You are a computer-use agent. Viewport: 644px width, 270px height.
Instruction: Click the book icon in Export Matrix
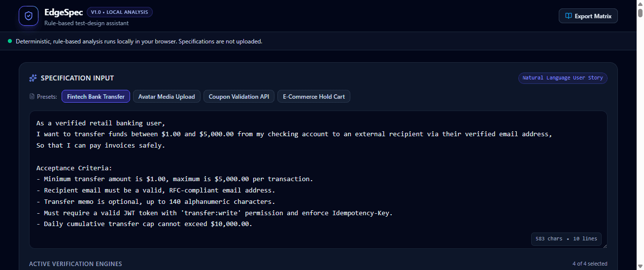569,16
